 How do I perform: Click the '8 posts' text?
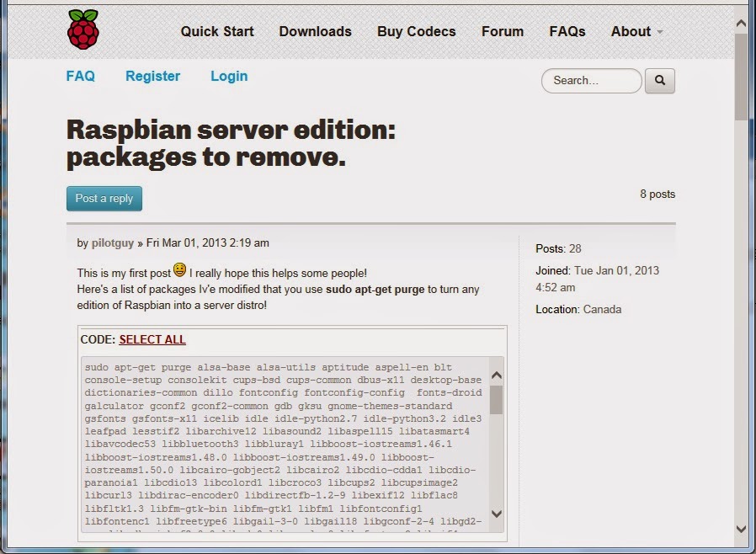point(658,194)
